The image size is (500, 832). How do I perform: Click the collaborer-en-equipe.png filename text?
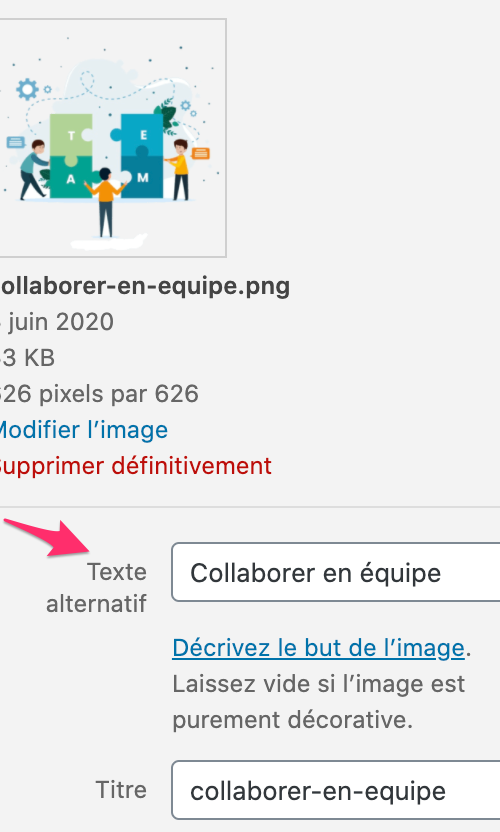(144, 287)
